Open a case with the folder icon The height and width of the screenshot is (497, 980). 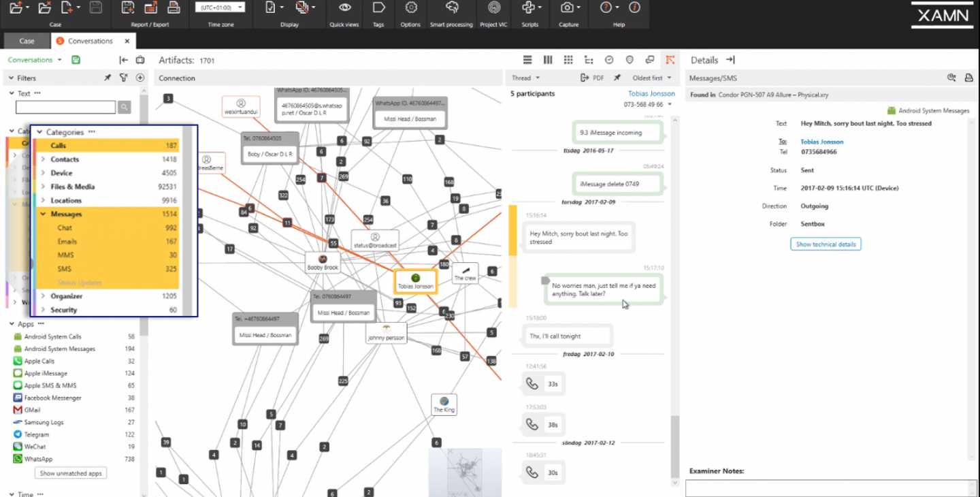[x=15, y=7]
